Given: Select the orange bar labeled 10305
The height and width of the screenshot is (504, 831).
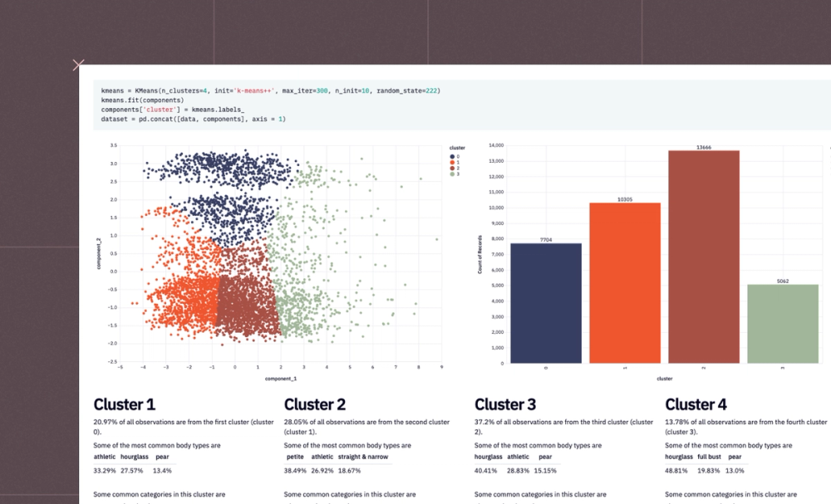Looking at the screenshot, I should (627, 282).
